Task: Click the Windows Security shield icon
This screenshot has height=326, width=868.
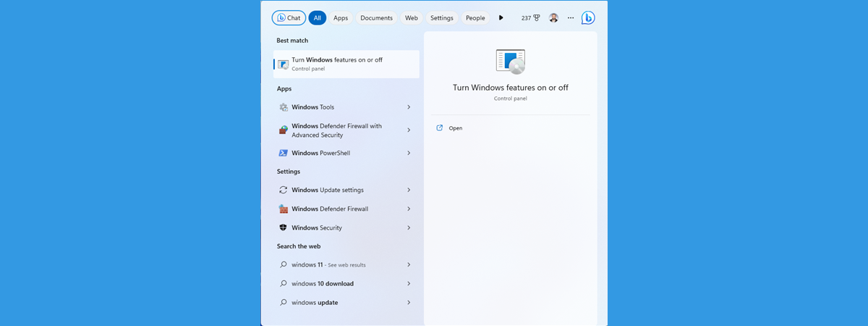Action: click(x=284, y=227)
